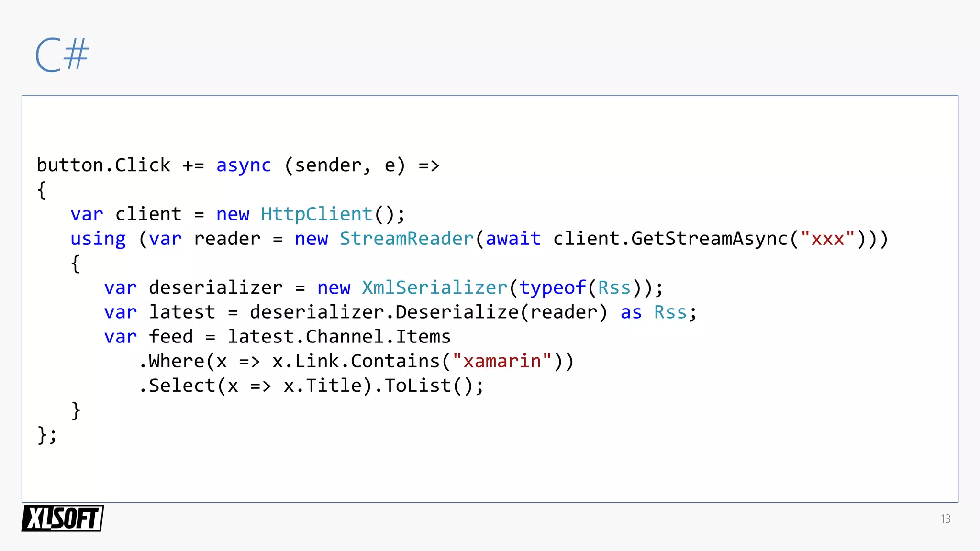Click 'deserializer.Deserialize(reader)' expression

click(429, 312)
